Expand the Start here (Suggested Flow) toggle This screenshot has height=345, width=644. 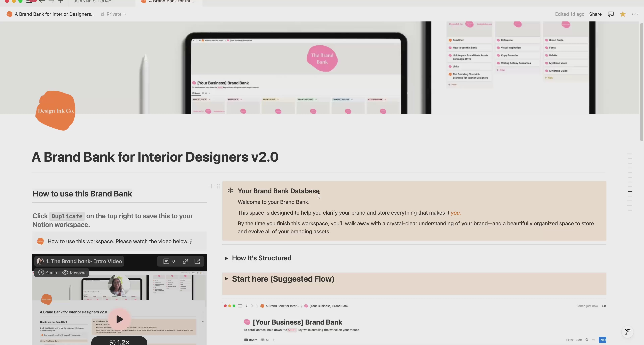tap(226, 279)
